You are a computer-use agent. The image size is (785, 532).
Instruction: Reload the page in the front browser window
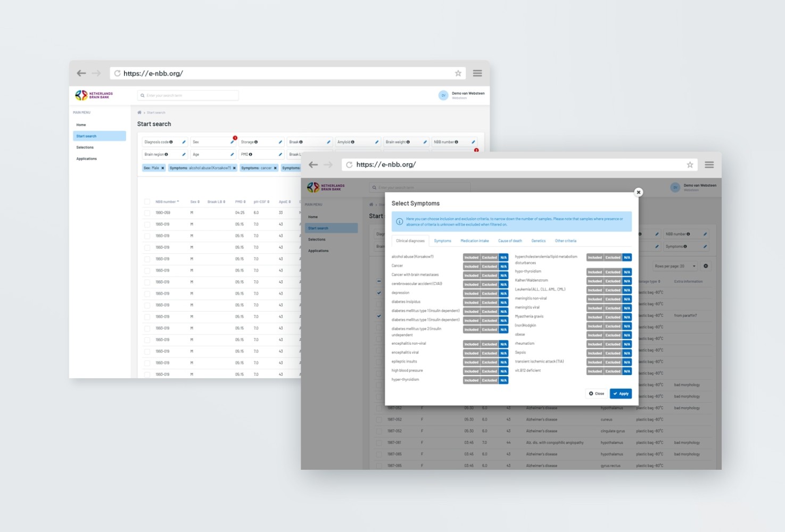click(350, 164)
